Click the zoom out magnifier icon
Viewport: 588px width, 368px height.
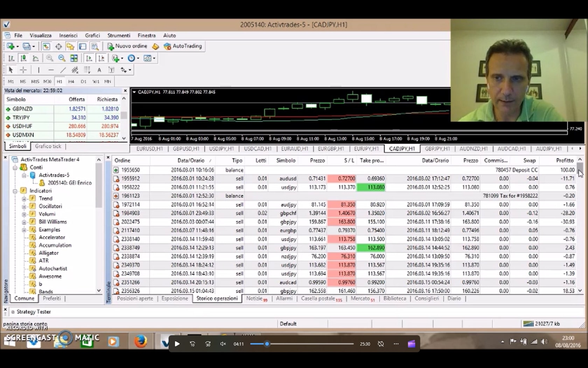(62, 58)
